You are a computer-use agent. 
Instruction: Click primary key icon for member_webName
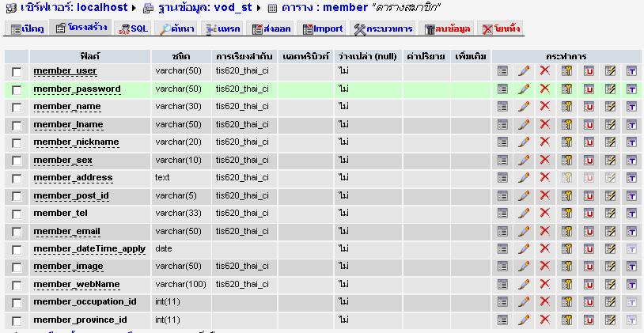pyautogui.click(x=566, y=285)
